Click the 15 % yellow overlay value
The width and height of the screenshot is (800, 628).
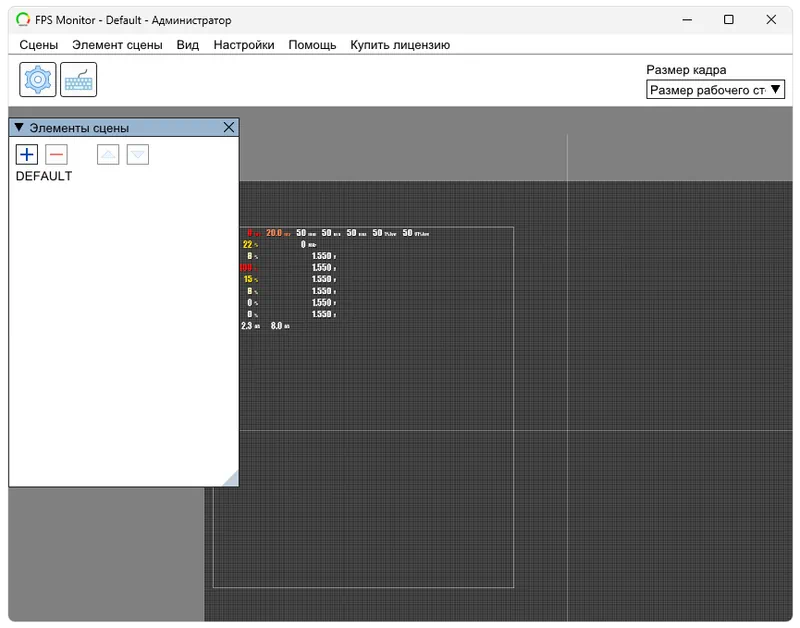(251, 280)
